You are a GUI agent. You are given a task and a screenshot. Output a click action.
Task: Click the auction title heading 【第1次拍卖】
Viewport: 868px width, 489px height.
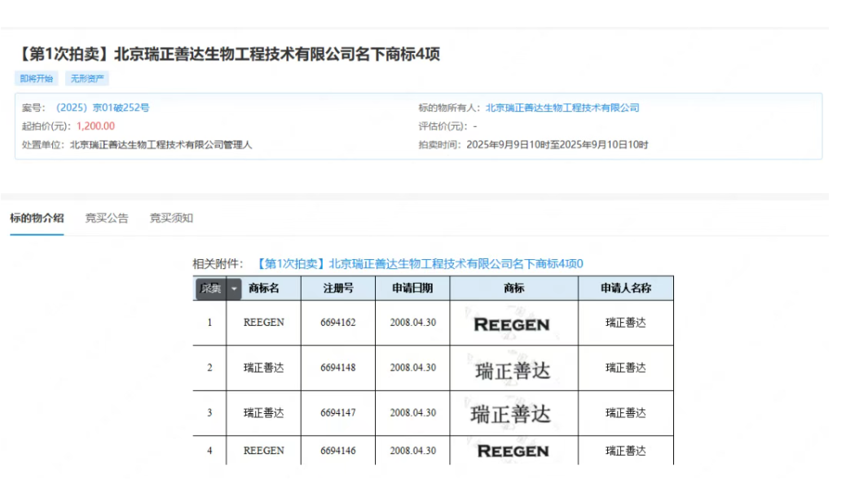coord(228,55)
